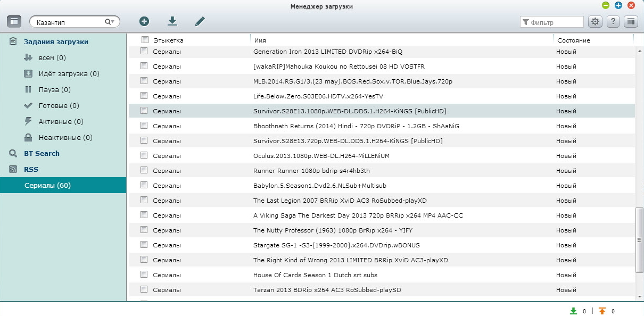The height and width of the screenshot is (316, 644).
Task: Check the box for Survivor.S28E13.1080p row
Action: [144, 111]
